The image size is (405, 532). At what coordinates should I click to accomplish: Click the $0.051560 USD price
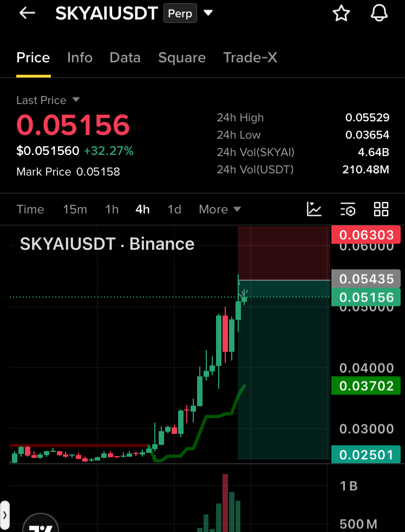[x=48, y=151]
